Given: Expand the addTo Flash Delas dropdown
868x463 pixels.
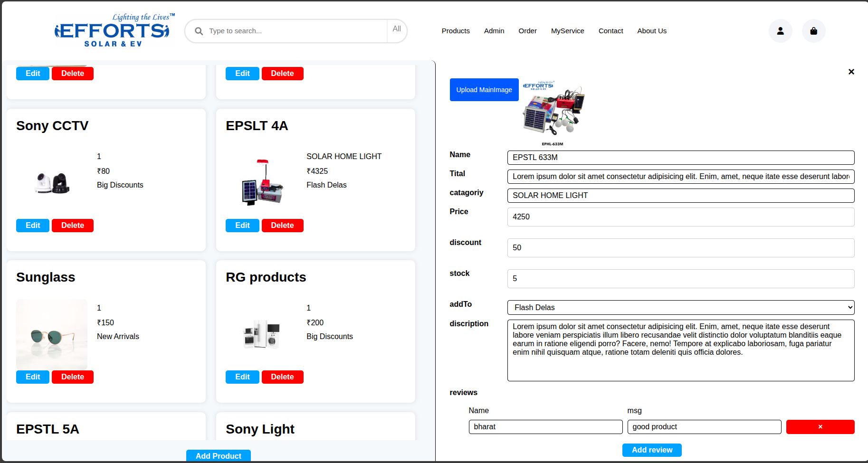Looking at the screenshot, I should (680, 307).
